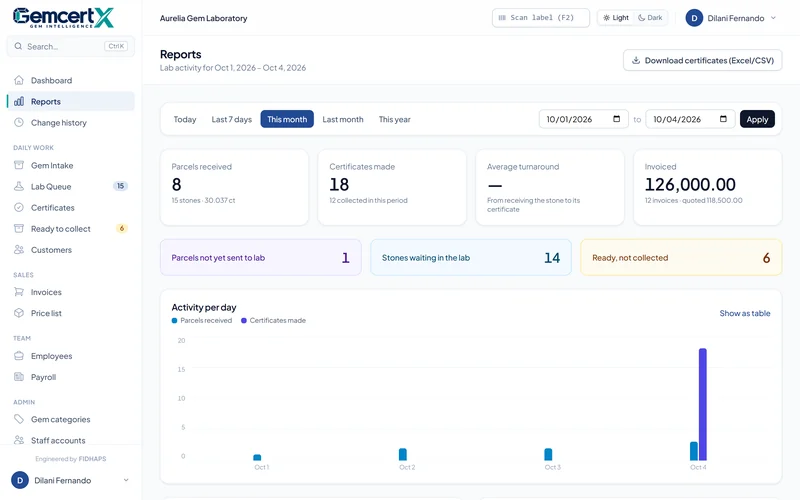Click the Customers people icon

pyautogui.click(x=19, y=250)
